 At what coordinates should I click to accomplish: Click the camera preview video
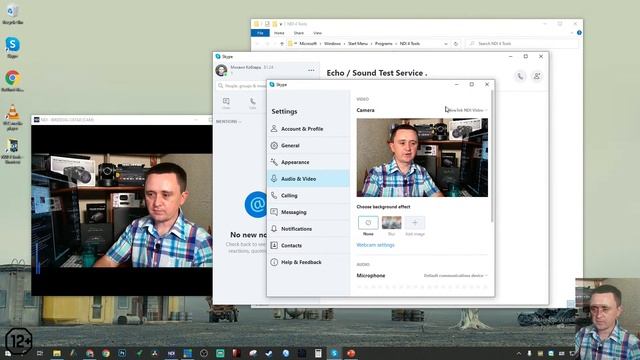[x=422, y=158]
